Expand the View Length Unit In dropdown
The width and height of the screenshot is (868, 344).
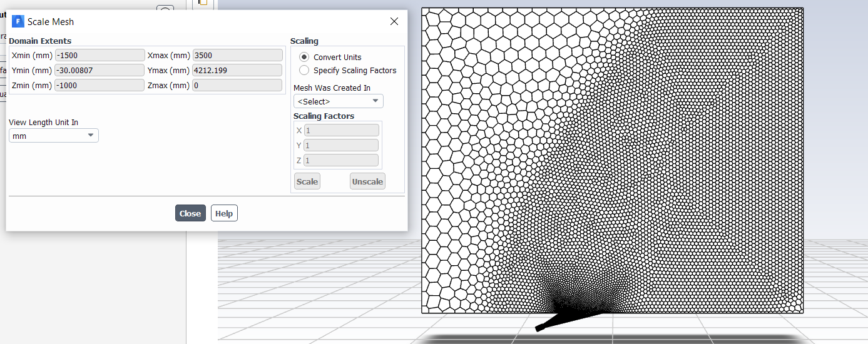pos(53,136)
